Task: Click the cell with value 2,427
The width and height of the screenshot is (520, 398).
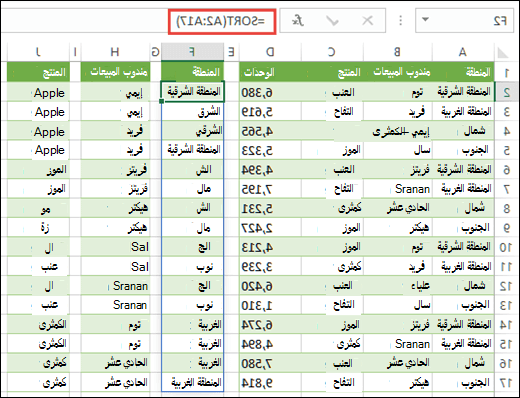Action: 270,228
